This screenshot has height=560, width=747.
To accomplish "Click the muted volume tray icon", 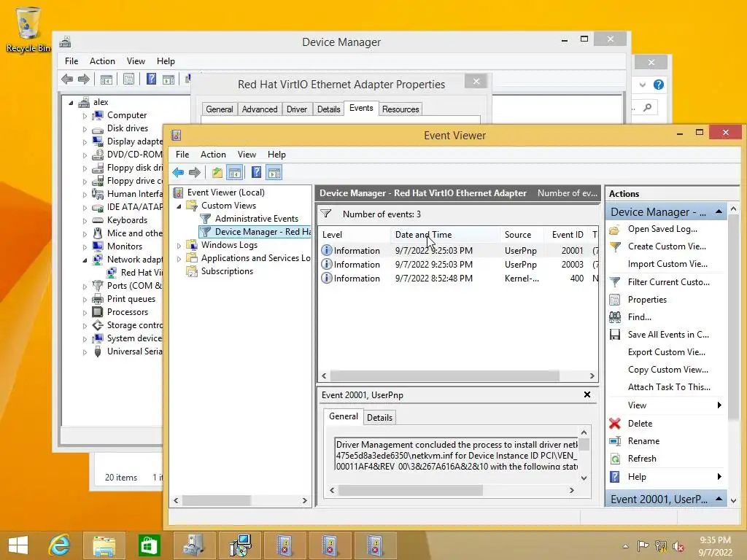I will point(678,546).
